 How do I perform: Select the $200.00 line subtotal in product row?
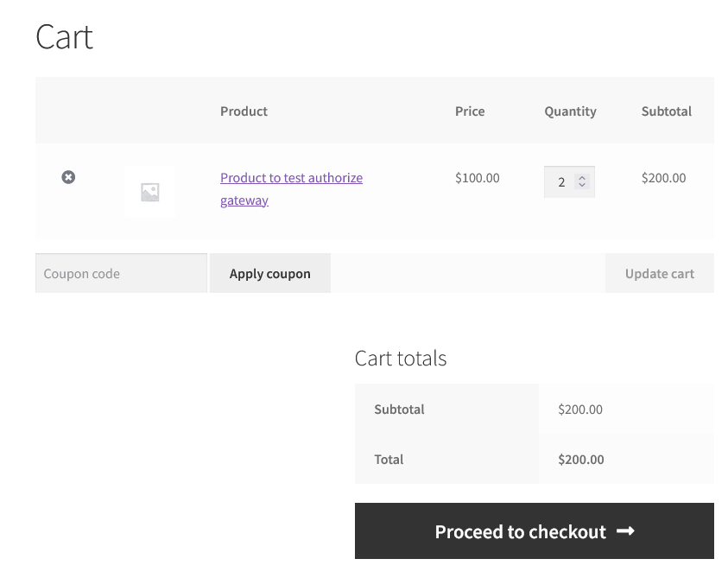[663, 177]
